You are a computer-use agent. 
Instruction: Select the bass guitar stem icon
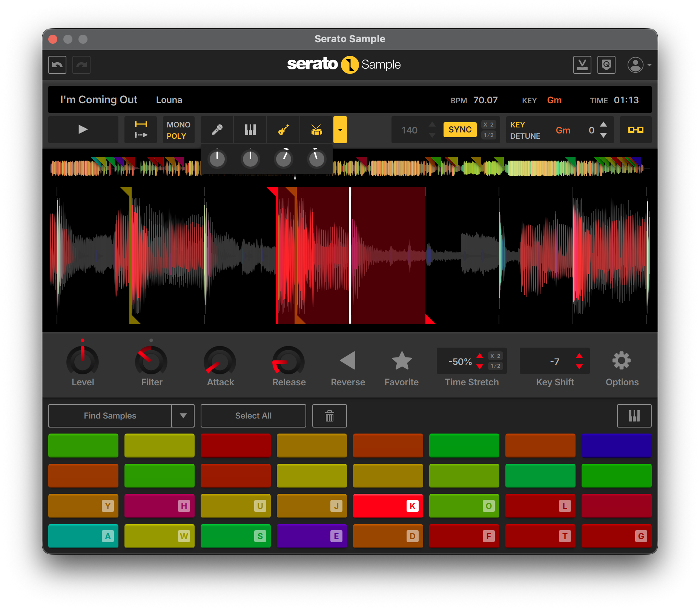coord(283,130)
